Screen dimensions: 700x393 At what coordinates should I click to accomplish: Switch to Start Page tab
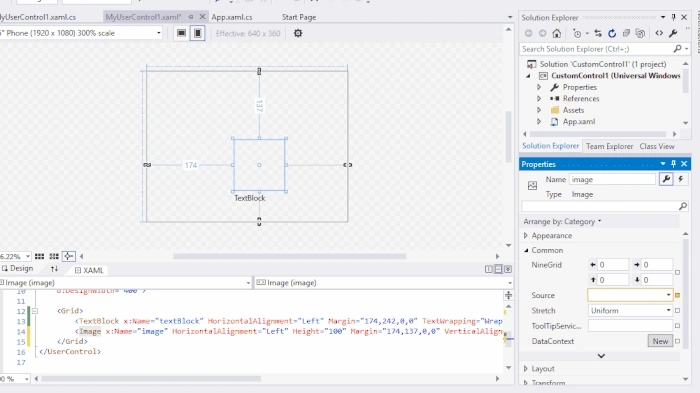pyautogui.click(x=299, y=17)
